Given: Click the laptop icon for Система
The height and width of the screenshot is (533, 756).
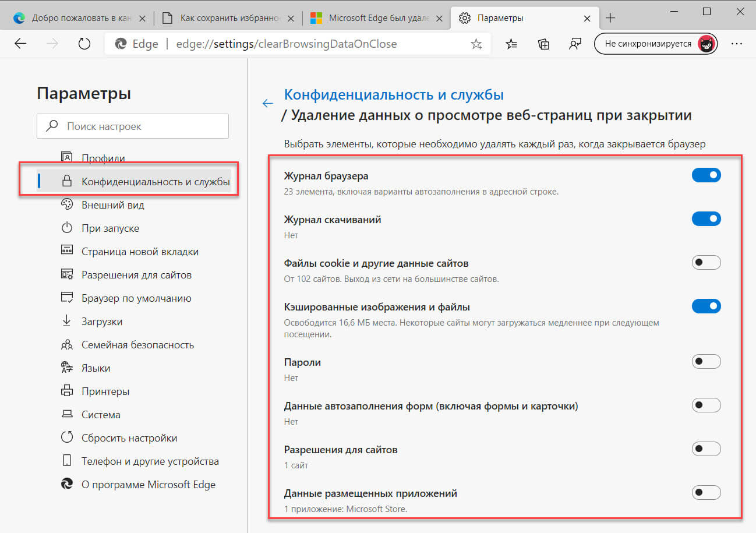Looking at the screenshot, I should (x=67, y=414).
